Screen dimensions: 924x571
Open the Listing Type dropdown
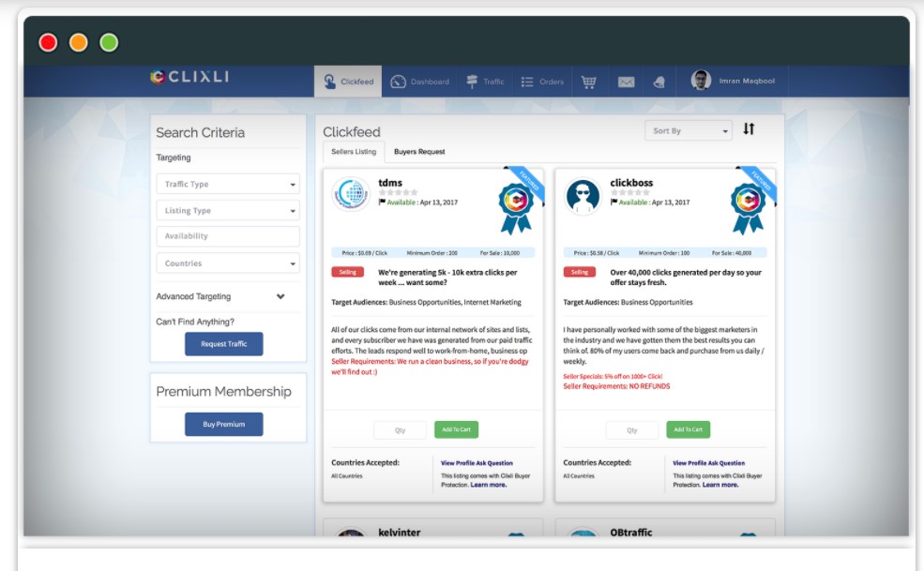228,211
